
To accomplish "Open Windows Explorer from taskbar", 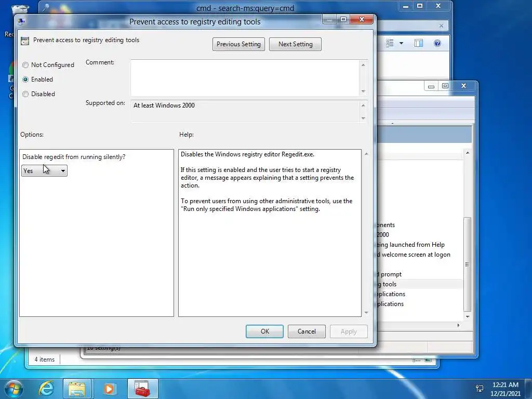I will click(x=77, y=389).
